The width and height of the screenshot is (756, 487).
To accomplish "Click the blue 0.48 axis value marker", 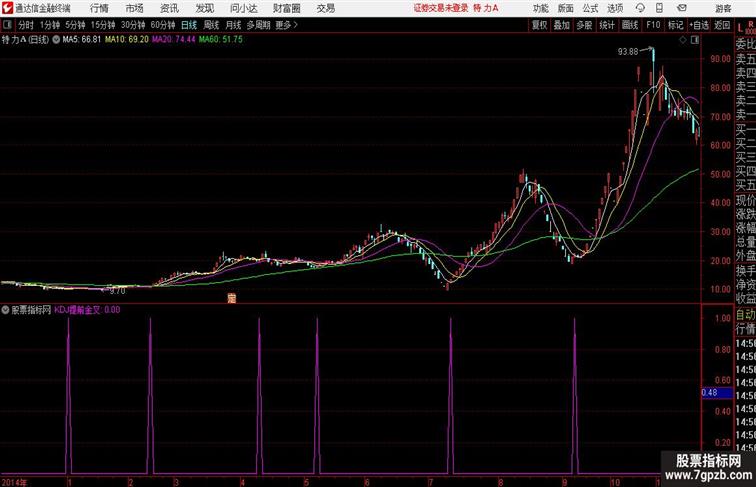I will 716,392.
